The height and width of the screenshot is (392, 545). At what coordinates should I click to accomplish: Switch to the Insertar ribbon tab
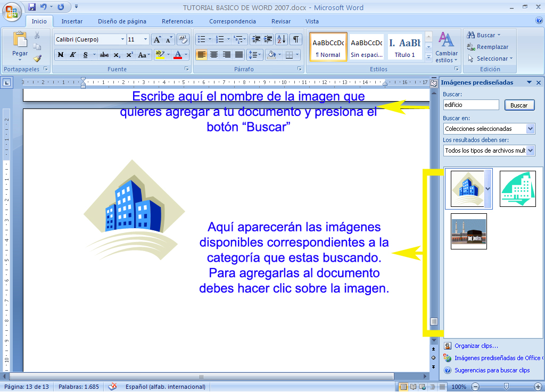[72, 21]
